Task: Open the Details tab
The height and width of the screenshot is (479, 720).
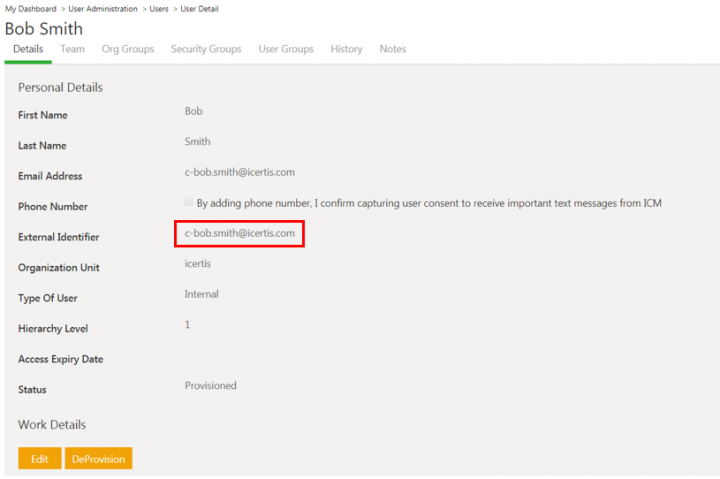Action: (28, 49)
